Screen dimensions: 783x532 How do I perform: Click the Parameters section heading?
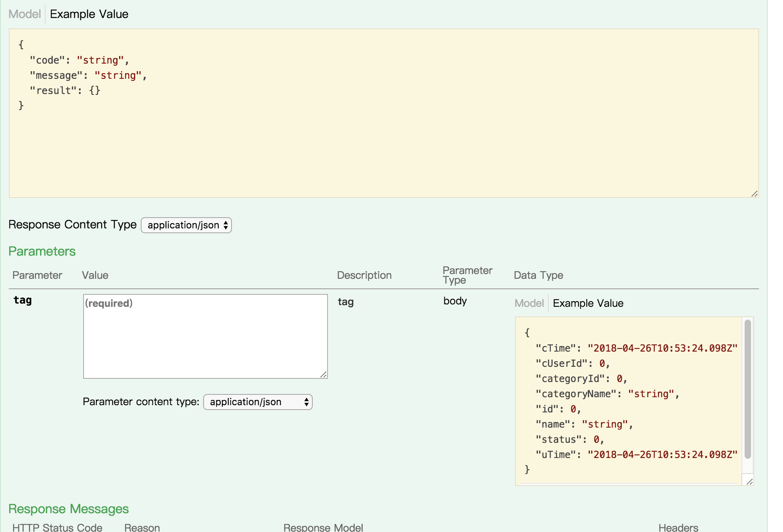42,251
